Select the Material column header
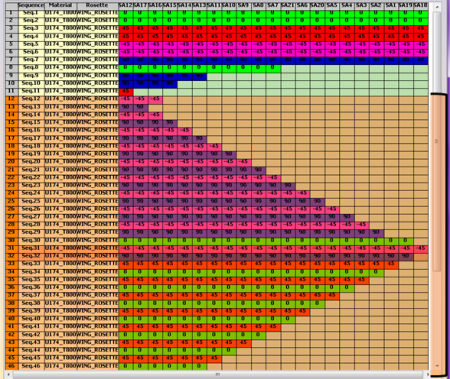The width and height of the screenshot is (450, 379). pyautogui.click(x=60, y=6)
